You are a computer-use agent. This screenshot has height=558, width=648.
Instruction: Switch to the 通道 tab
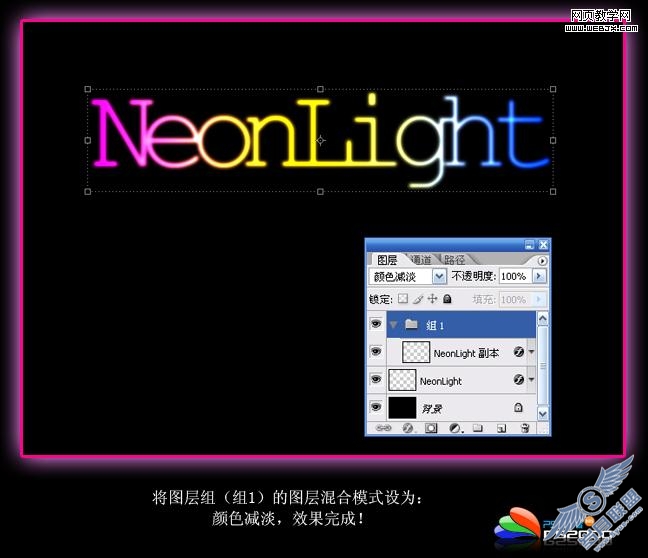422,260
